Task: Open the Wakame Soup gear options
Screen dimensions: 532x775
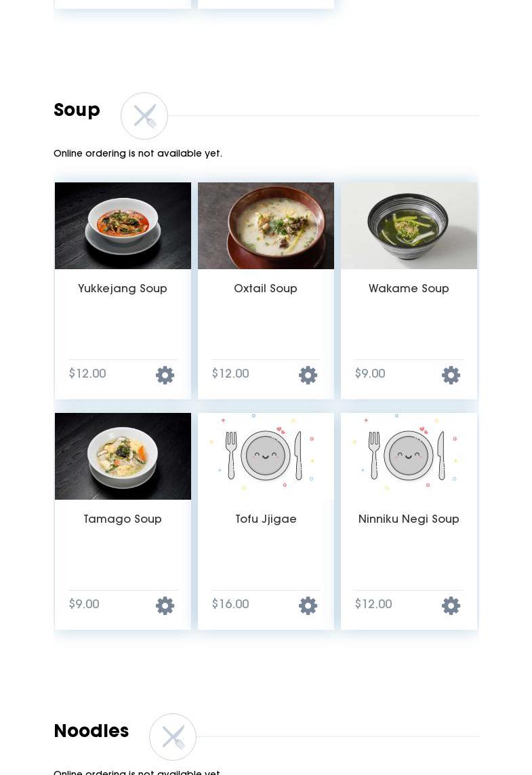Action: tap(451, 375)
